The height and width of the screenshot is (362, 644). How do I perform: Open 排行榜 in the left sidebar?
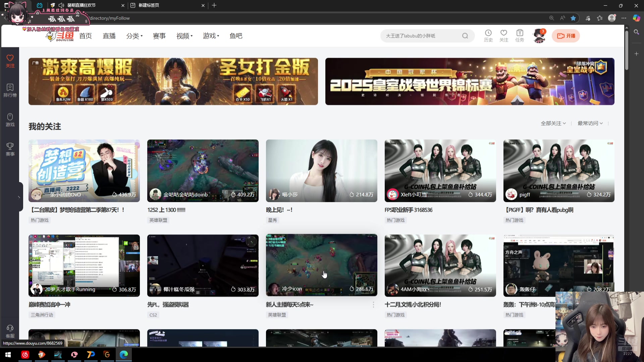[10, 90]
